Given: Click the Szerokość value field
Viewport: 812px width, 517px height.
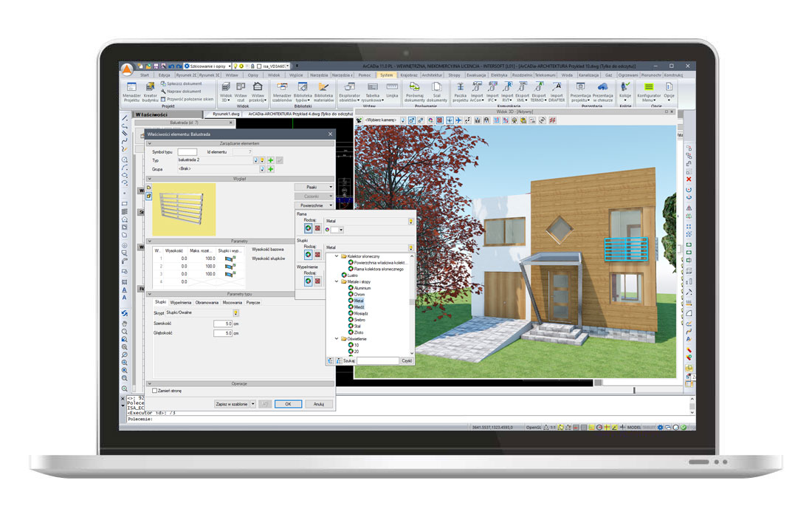Looking at the screenshot, I should [x=222, y=323].
